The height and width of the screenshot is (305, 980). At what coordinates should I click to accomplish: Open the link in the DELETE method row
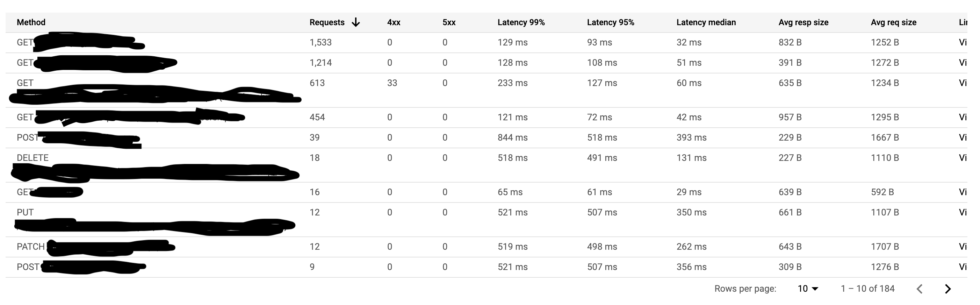click(x=963, y=158)
